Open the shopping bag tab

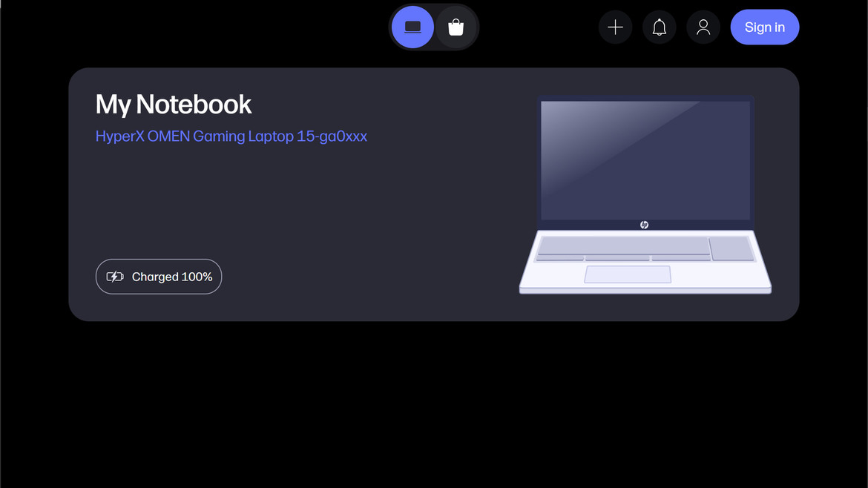click(x=456, y=27)
